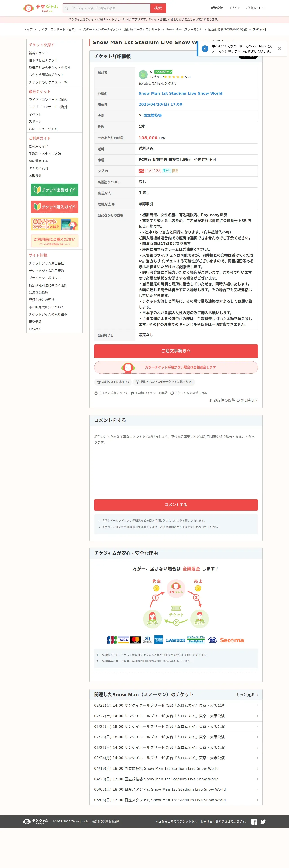This screenshot has width=289, height=868.
Task: Open the ご利用前にご覧ください banner
Action: 54,241
